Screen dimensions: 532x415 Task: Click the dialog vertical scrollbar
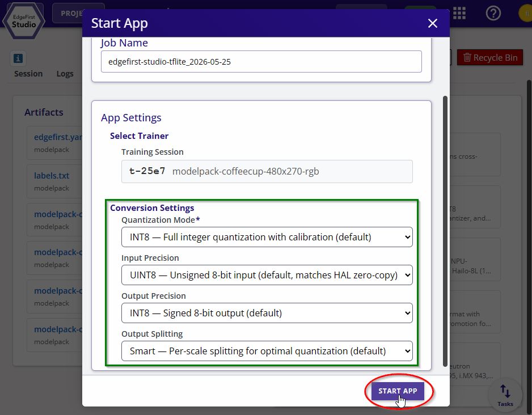445,231
